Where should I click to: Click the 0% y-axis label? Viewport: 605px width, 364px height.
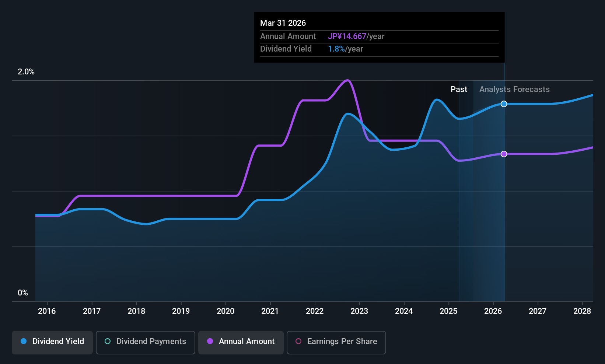23,293
